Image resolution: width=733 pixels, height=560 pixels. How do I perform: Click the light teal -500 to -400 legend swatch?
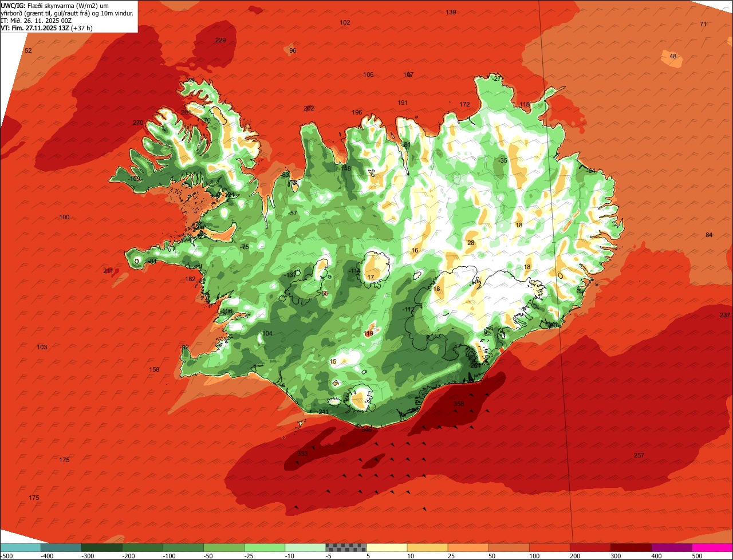point(21,547)
